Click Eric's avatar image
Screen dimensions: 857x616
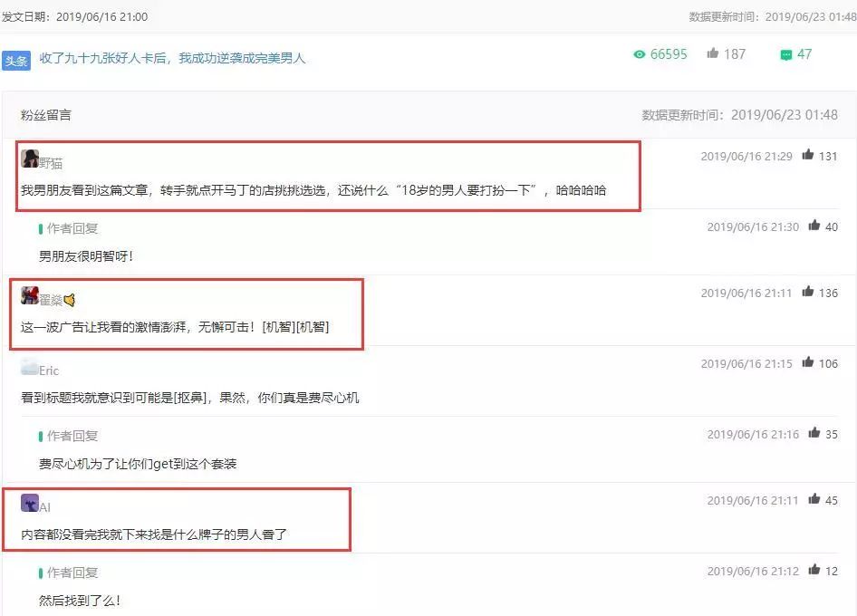[x=30, y=365]
